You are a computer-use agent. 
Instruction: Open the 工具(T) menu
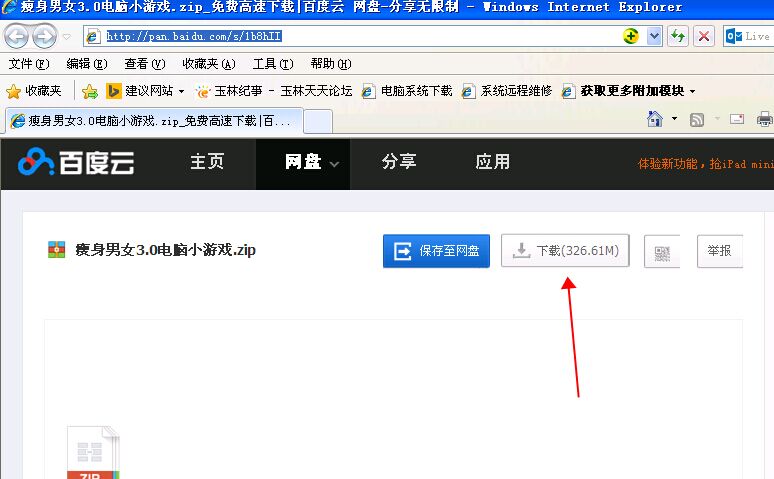tap(273, 64)
